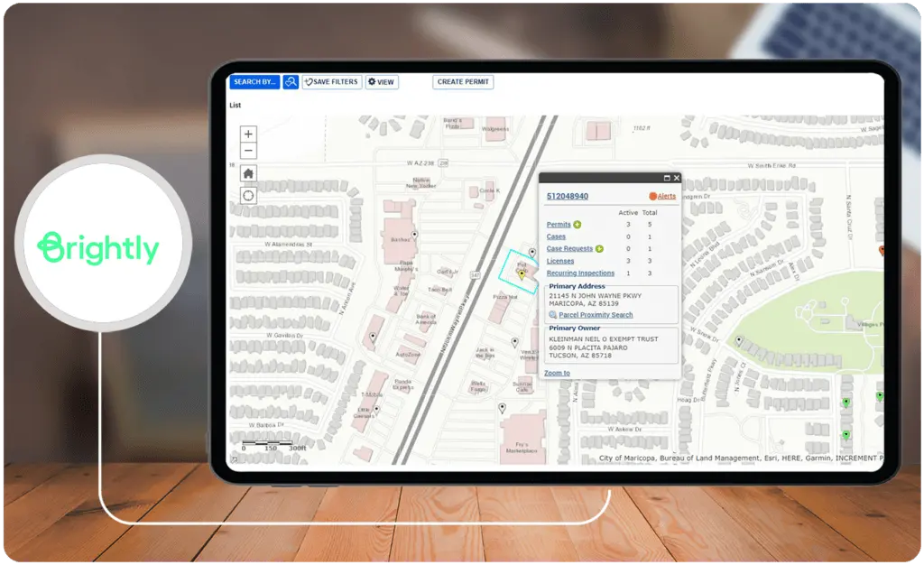Click the Fry's Marketplace map label
The width and height of the screenshot is (924, 565).
[x=522, y=448]
